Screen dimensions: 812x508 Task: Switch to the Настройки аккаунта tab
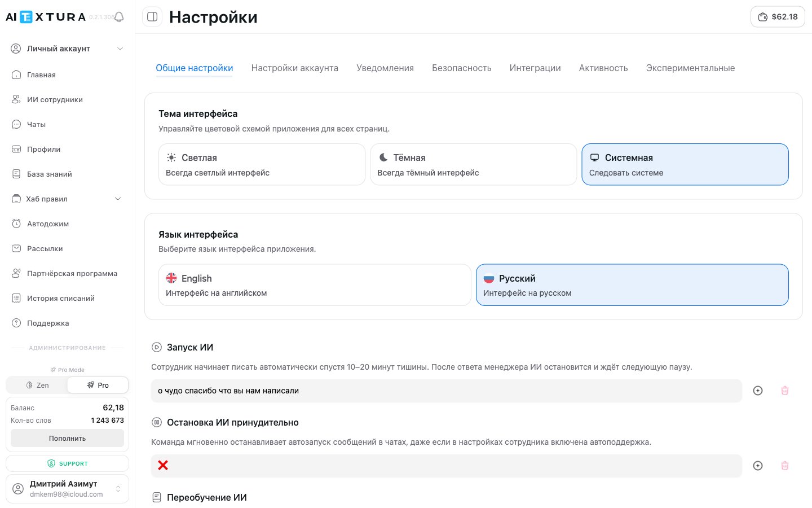(x=295, y=68)
